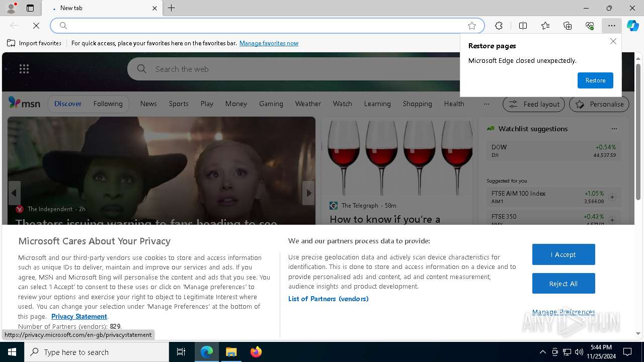Viewport: 644px width, 362px height.
Task: Open the Shopping category
Action: [x=417, y=104]
